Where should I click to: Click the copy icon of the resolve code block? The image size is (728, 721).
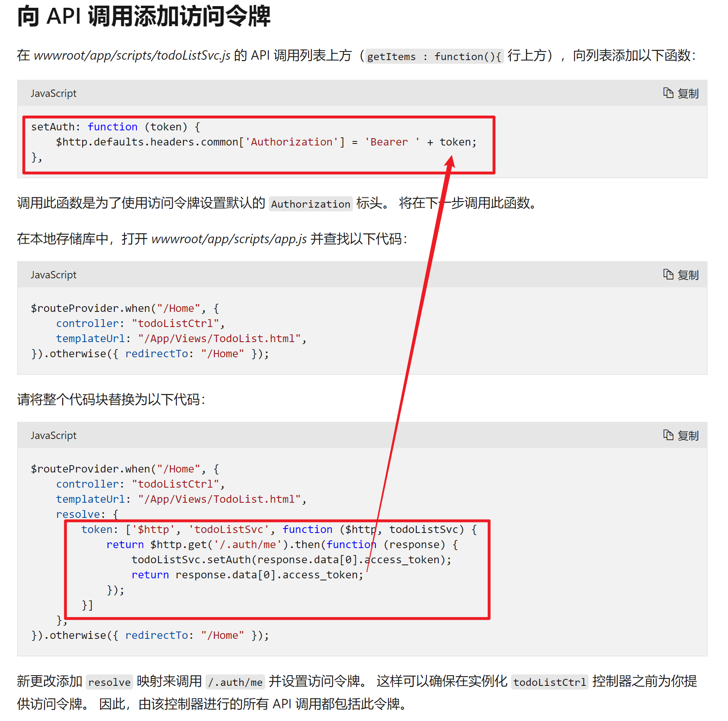tap(681, 436)
